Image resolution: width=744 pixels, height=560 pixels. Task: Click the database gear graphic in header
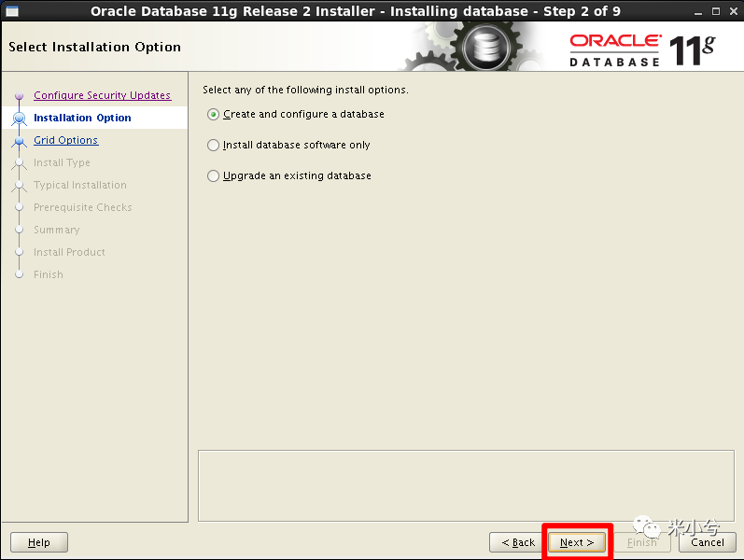point(484,48)
